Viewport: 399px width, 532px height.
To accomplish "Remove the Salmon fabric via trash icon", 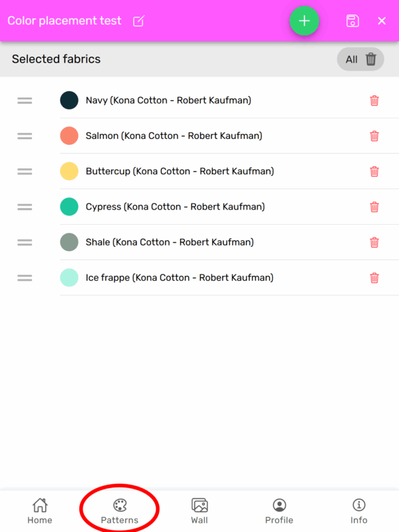I will [374, 136].
